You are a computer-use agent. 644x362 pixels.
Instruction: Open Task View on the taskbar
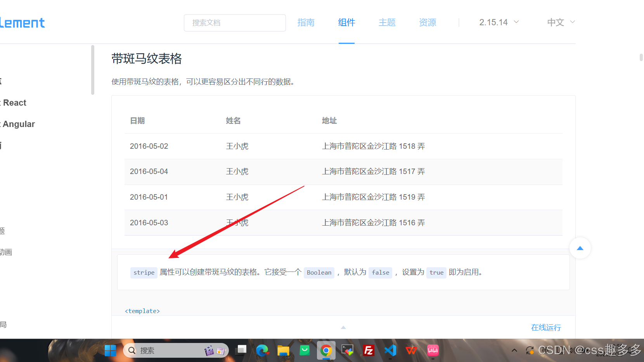click(242, 351)
